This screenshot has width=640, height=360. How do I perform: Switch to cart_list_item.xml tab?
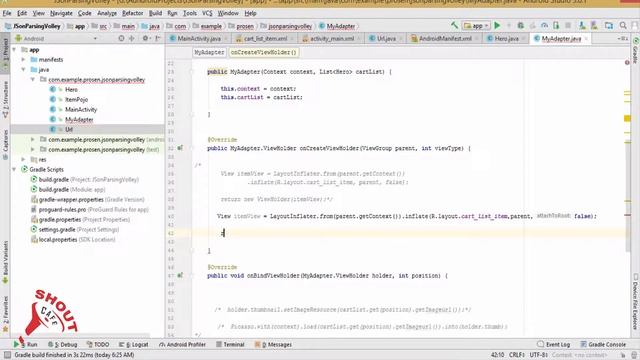(265, 38)
